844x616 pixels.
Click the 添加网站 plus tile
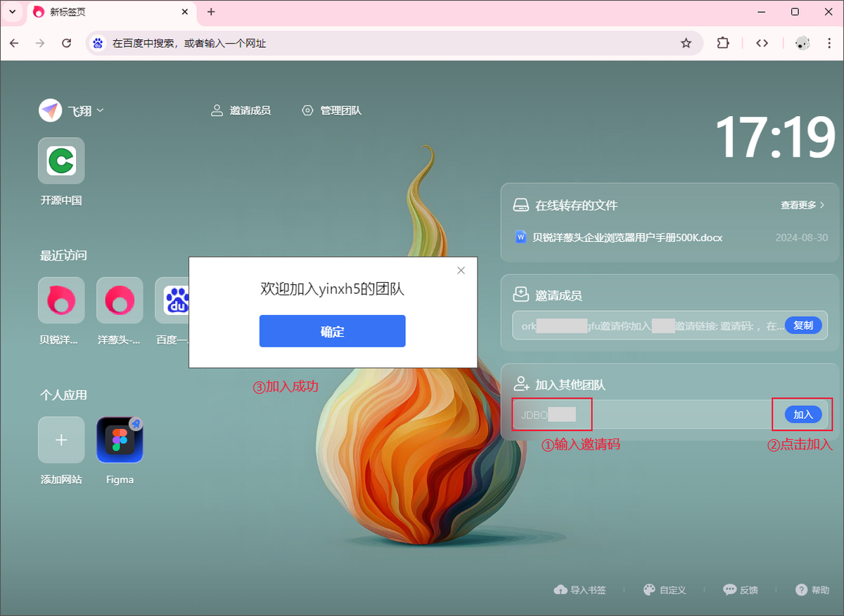click(61, 440)
